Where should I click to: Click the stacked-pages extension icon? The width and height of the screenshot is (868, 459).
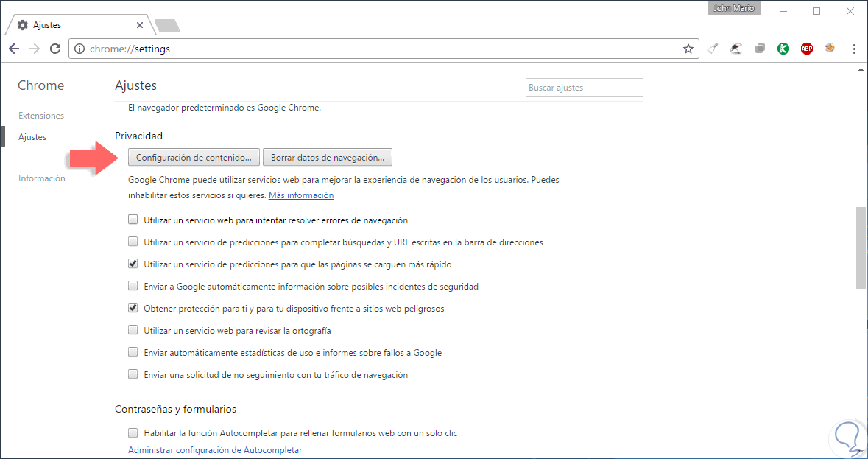pyautogui.click(x=760, y=49)
